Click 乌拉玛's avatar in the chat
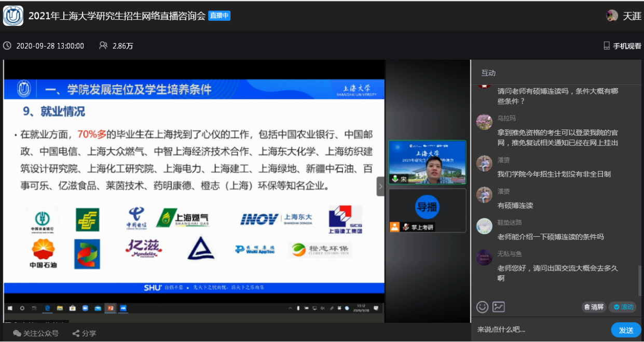 [x=484, y=122]
